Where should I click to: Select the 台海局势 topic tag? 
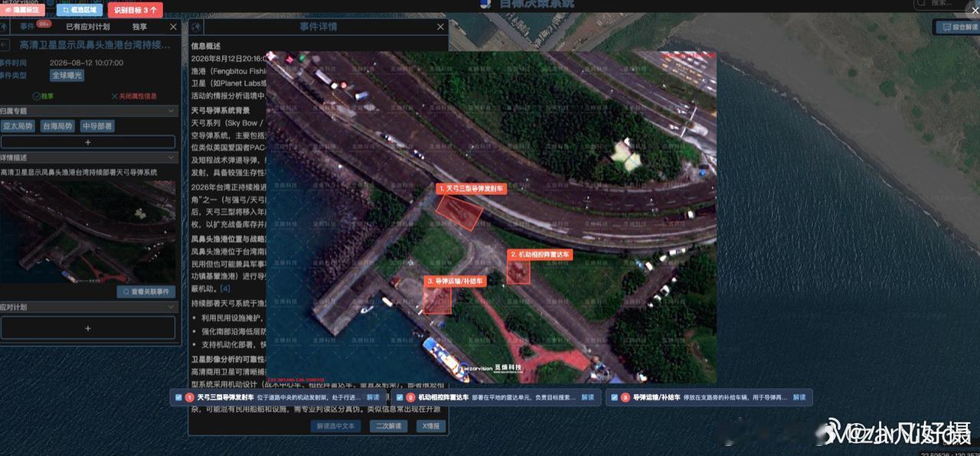click(x=57, y=126)
